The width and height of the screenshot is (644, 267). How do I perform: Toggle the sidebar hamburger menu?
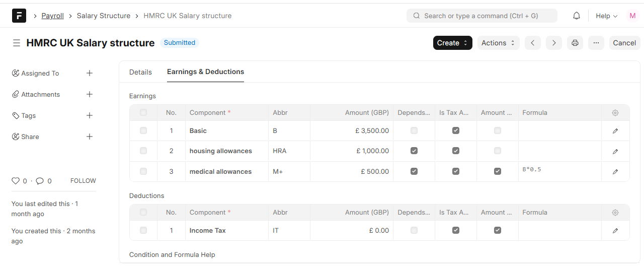pos(17,43)
